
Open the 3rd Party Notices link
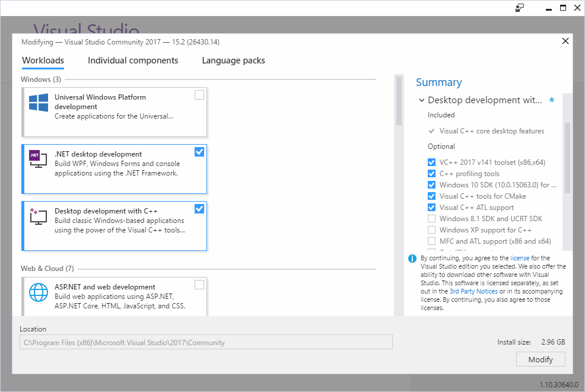(x=473, y=291)
